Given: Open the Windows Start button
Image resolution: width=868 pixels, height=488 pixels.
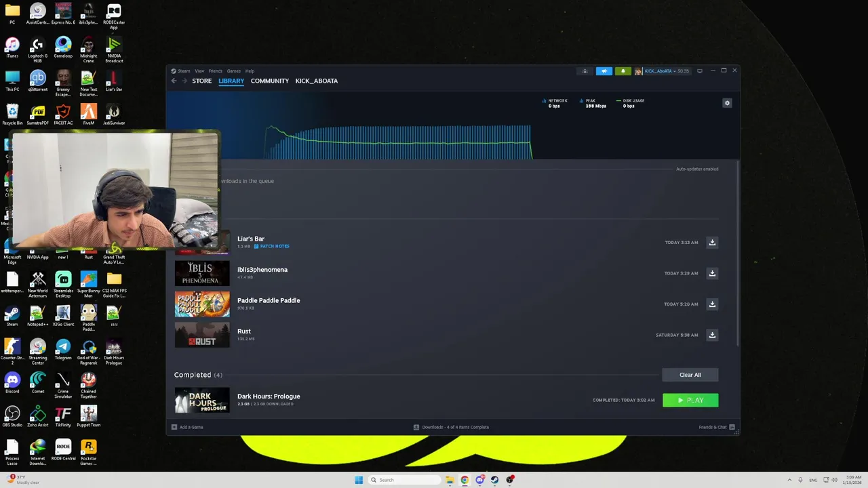Looking at the screenshot, I should pos(359,480).
